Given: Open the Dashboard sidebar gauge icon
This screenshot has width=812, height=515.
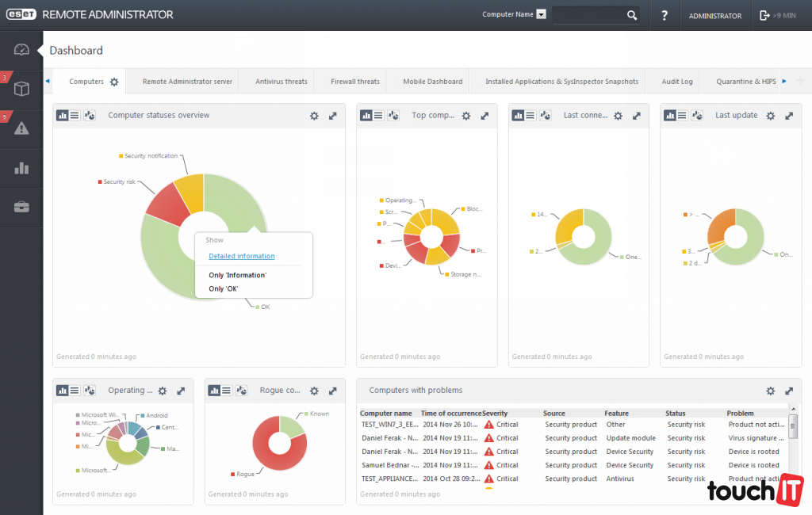Looking at the screenshot, I should (21, 50).
